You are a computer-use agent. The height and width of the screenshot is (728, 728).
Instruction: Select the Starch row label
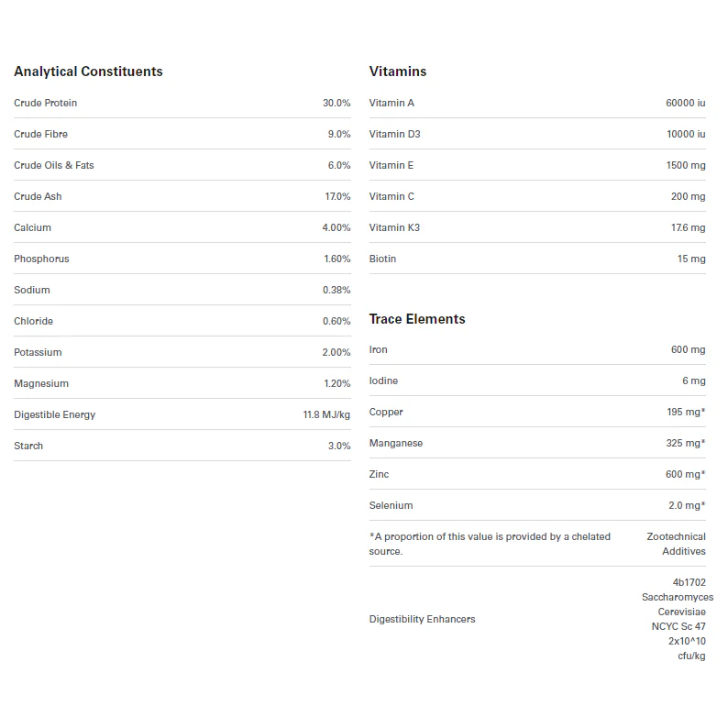[x=28, y=446]
